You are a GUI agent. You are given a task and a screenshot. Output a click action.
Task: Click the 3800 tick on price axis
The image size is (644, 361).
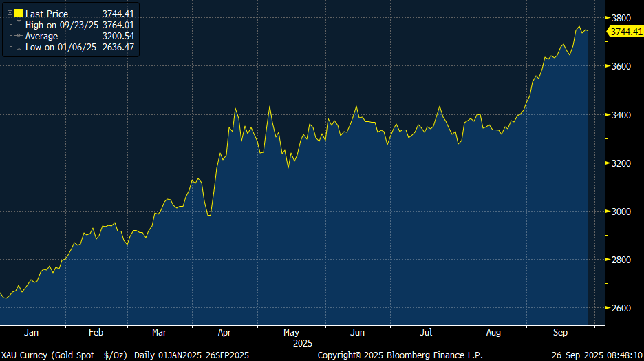pos(622,18)
